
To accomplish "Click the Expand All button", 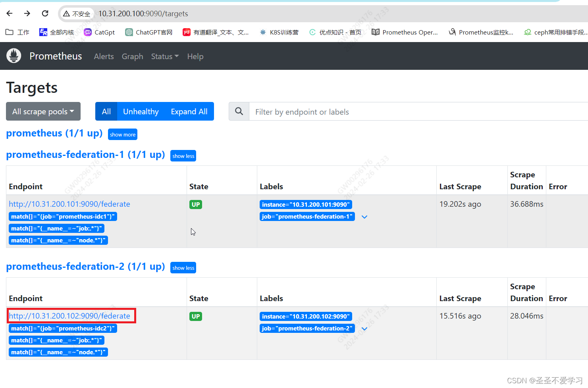I will [x=189, y=111].
